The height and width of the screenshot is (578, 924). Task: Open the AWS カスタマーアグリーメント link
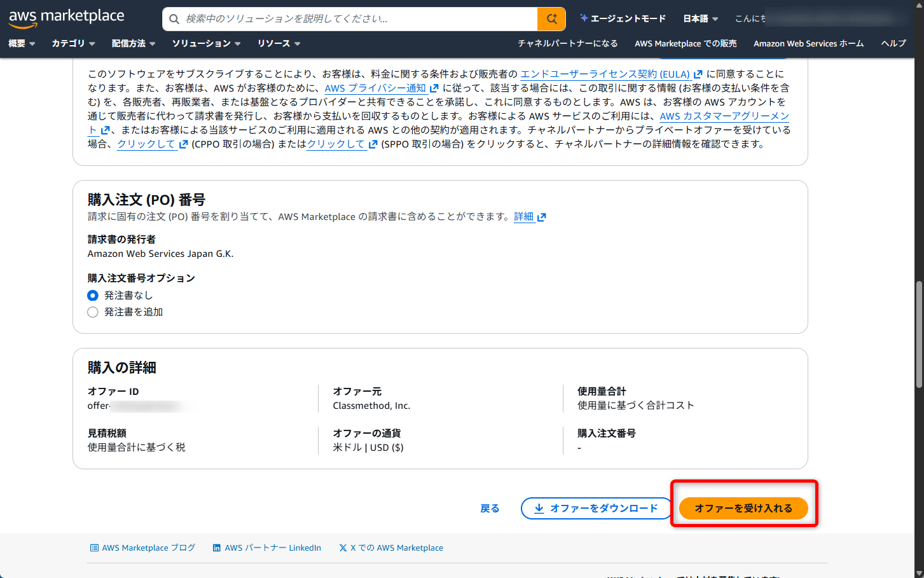tap(724, 116)
